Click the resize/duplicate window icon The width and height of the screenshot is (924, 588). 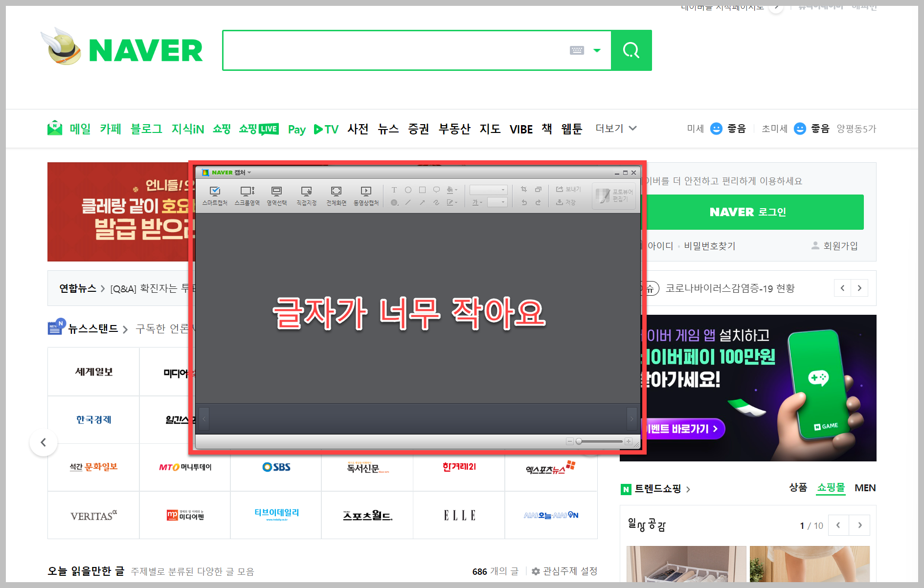(538, 189)
